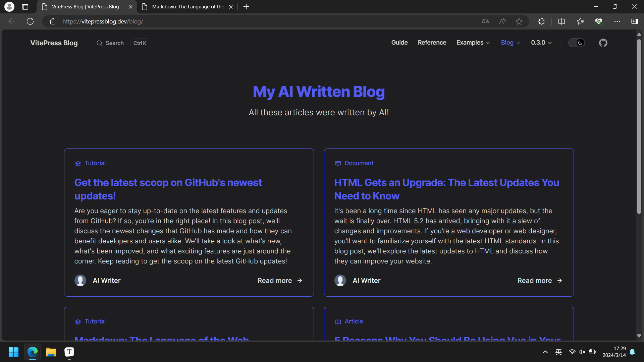The width and height of the screenshot is (644, 362).
Task: Open the 'HTML Gets an Upgrade' article title
Action: [446, 189]
